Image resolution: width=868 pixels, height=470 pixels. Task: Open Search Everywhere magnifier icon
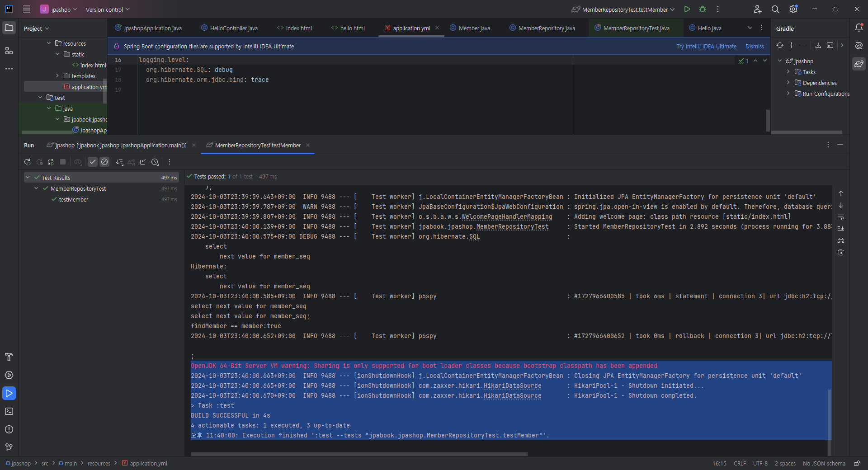(775, 9)
